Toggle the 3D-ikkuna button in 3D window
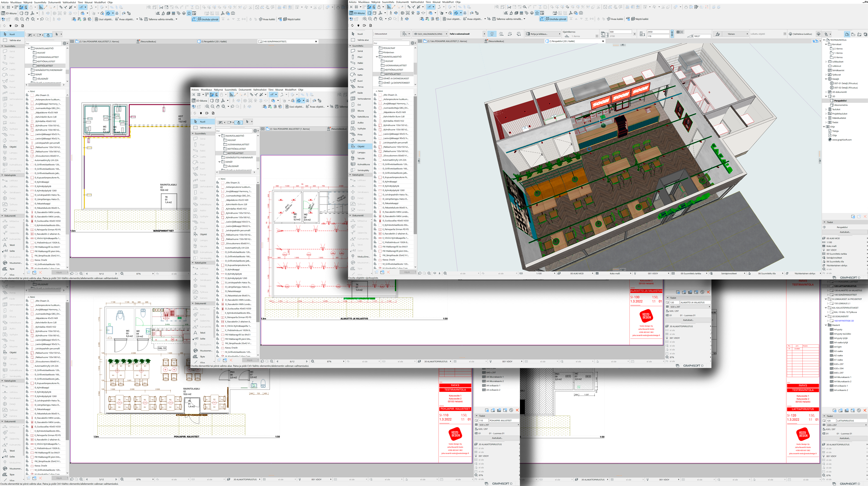 point(357,13)
